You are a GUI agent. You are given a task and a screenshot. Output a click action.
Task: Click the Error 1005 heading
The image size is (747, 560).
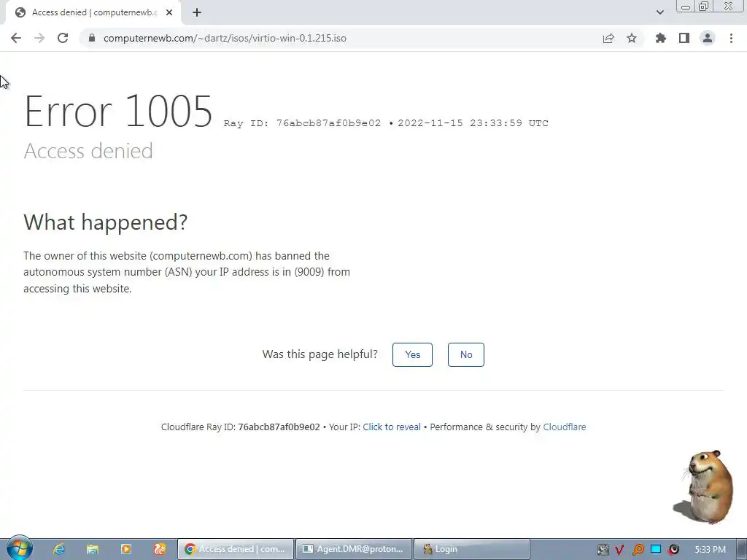[118, 111]
